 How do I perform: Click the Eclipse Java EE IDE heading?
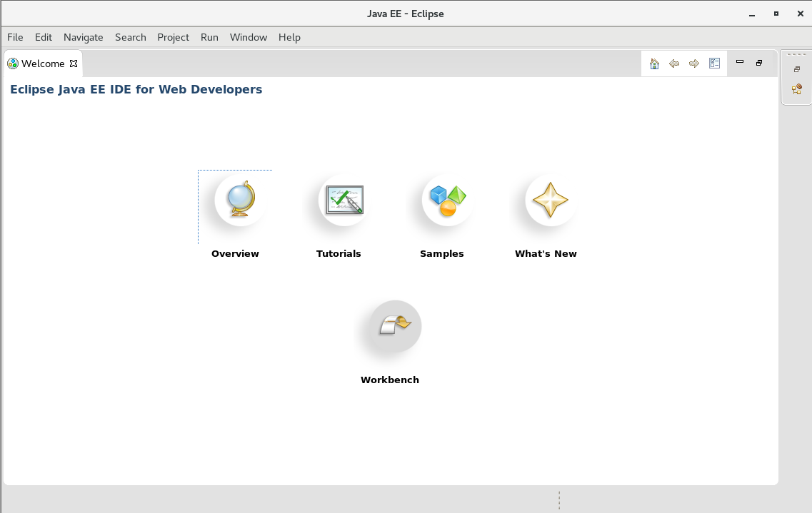pyautogui.click(x=136, y=89)
